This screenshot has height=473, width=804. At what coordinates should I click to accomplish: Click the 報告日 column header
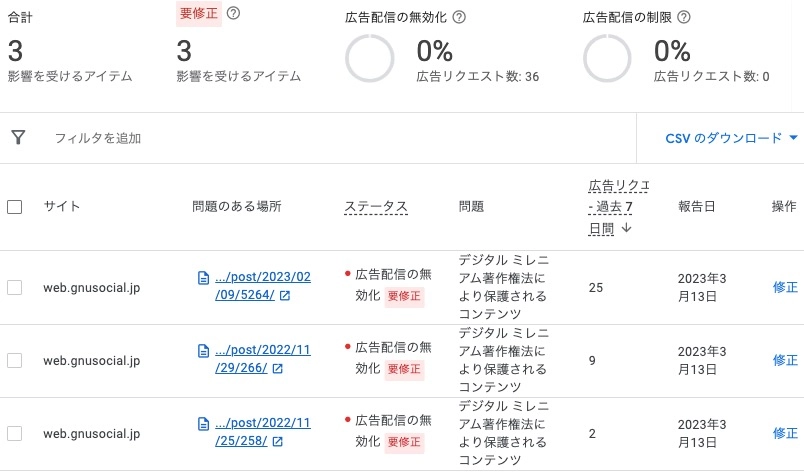pos(696,207)
